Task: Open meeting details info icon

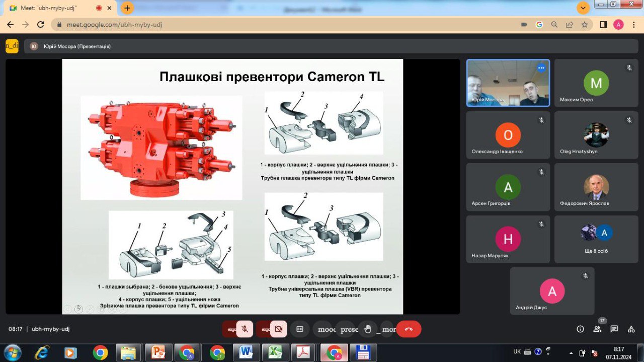Action: 580,329
